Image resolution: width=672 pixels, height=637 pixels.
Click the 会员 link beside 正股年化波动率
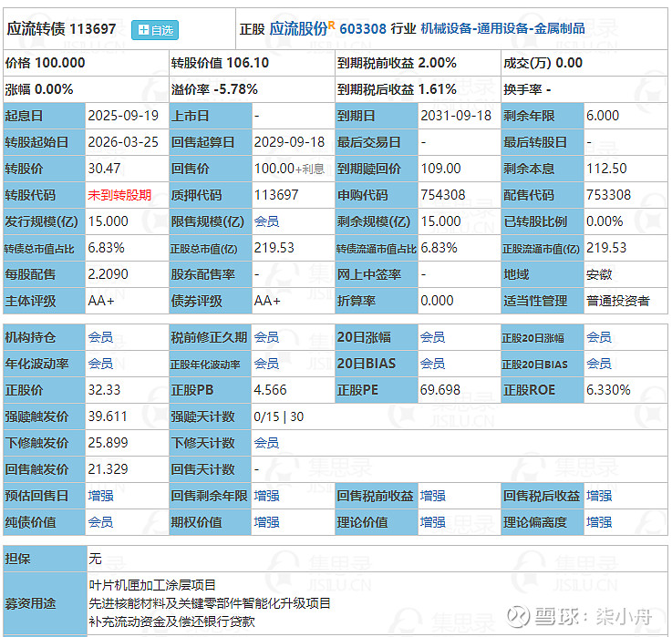tap(266, 364)
